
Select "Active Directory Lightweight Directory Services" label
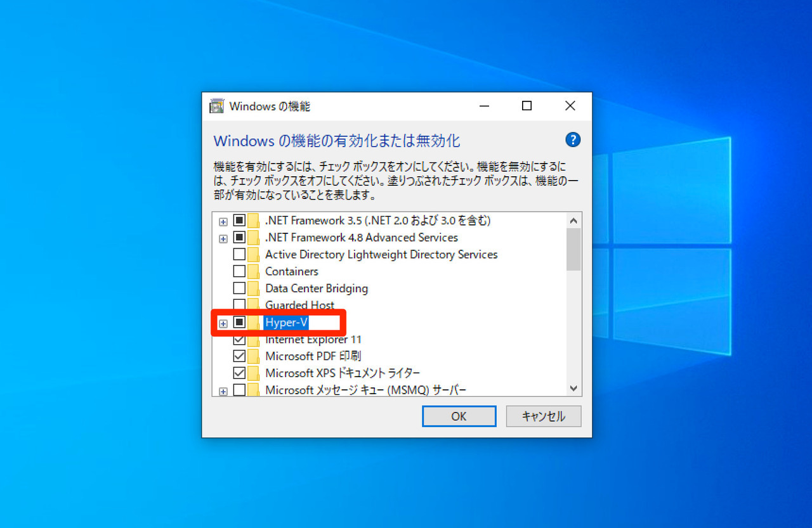(x=381, y=255)
